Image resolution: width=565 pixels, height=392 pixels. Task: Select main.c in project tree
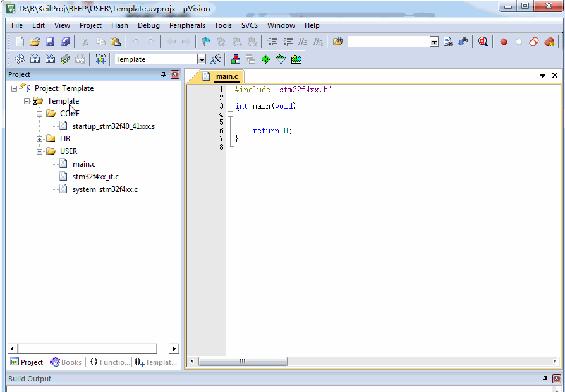84,164
